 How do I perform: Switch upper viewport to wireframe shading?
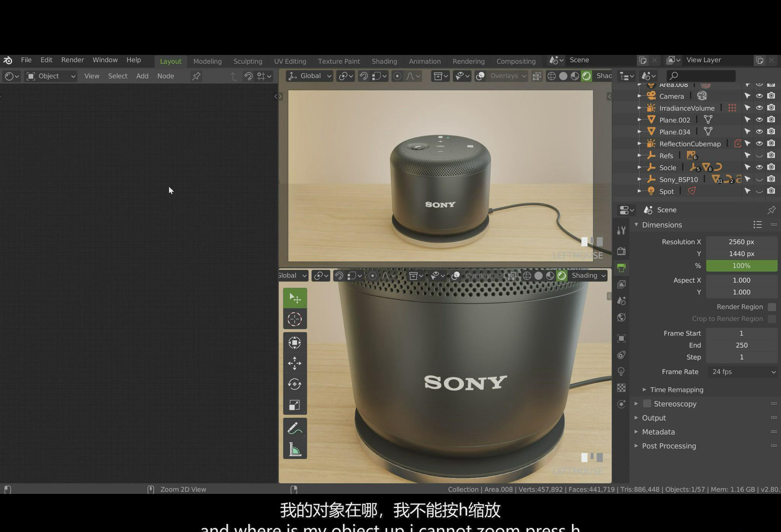[x=551, y=76]
